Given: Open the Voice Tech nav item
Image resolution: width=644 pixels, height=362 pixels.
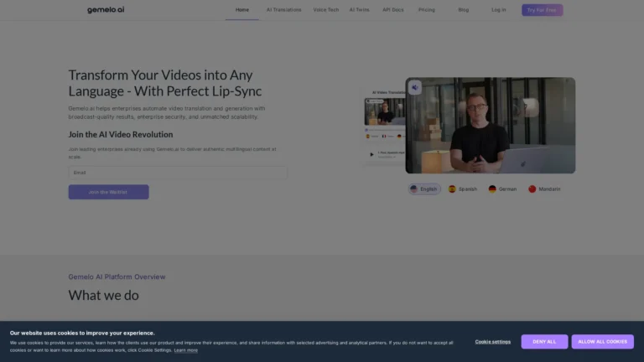Looking at the screenshot, I should coord(326,10).
